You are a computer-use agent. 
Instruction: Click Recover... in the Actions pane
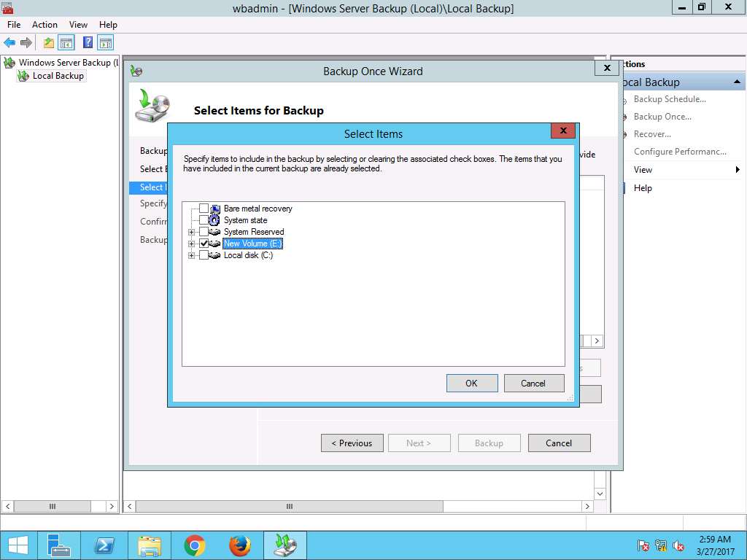(x=652, y=134)
